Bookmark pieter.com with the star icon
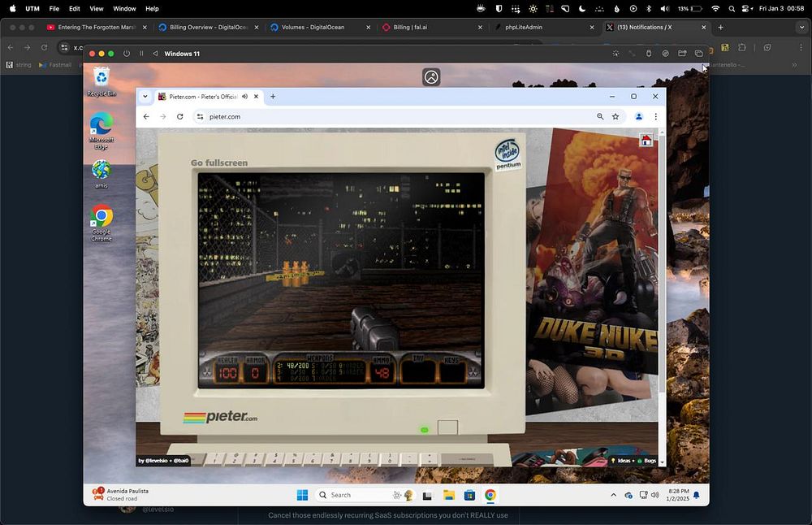Image resolution: width=812 pixels, height=525 pixels. (x=615, y=116)
